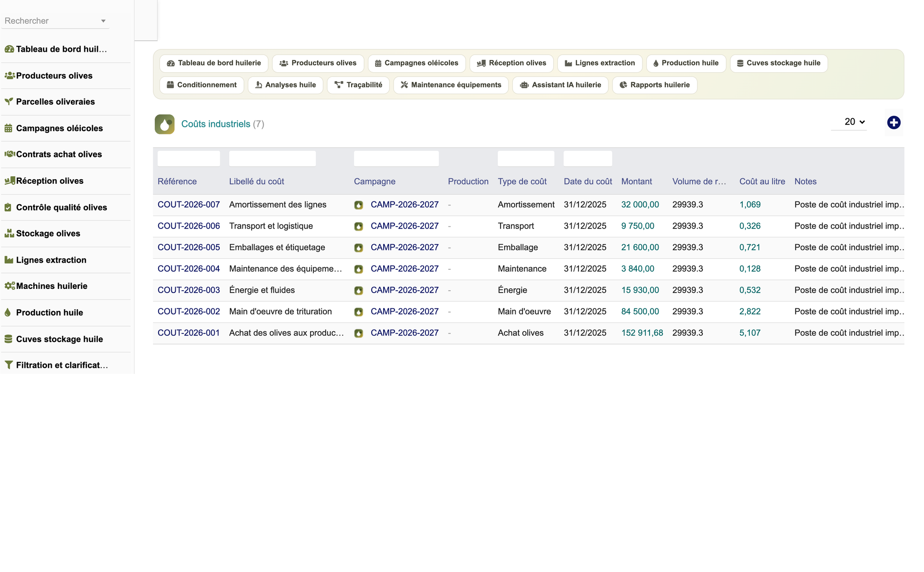Image resolution: width=924 pixels, height=572 pixels.
Task: Click the Référence filter input field
Action: 189,159
